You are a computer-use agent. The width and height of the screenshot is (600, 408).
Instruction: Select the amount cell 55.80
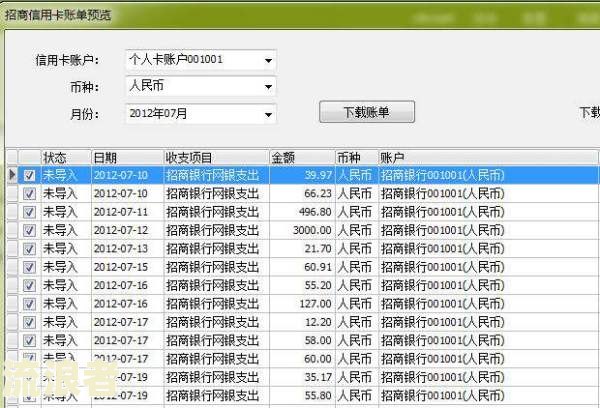coord(302,396)
